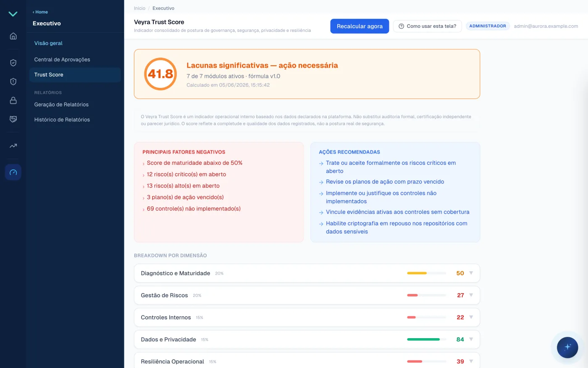Click the score value 22
Viewport: 588px width, 368px height.
coord(460,318)
